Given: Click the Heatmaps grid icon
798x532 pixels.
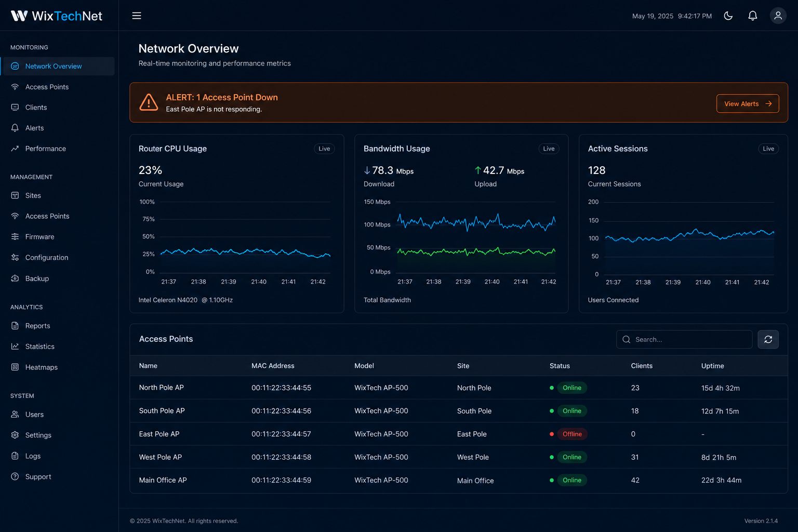Looking at the screenshot, I should coord(15,367).
